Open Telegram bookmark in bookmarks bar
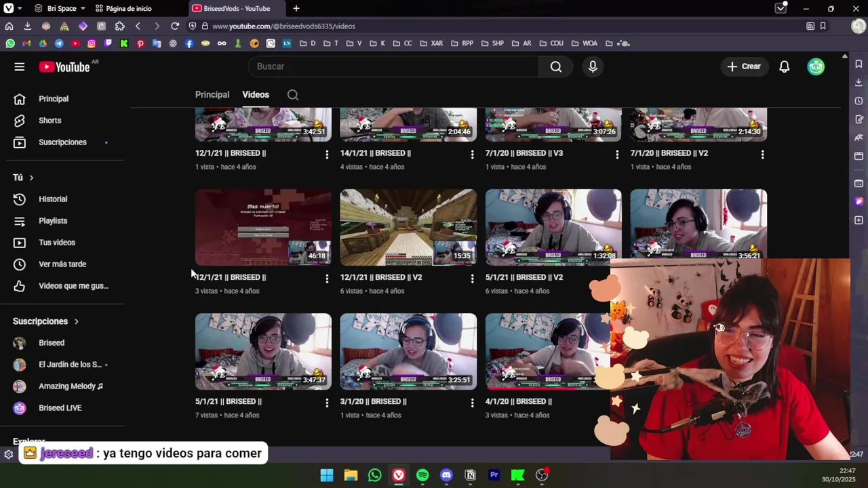Viewport: 868px width, 488px height. point(59,43)
